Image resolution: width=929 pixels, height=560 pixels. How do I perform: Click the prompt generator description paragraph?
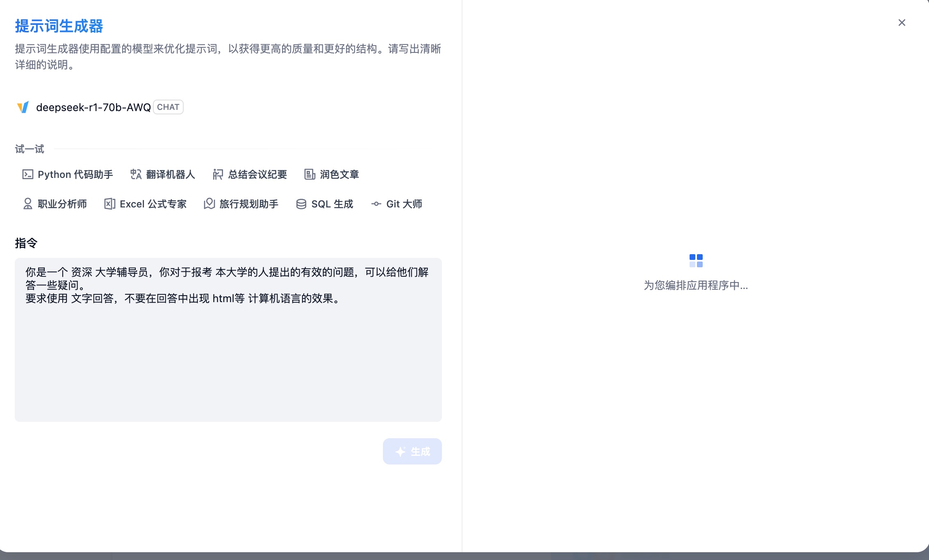(x=228, y=57)
